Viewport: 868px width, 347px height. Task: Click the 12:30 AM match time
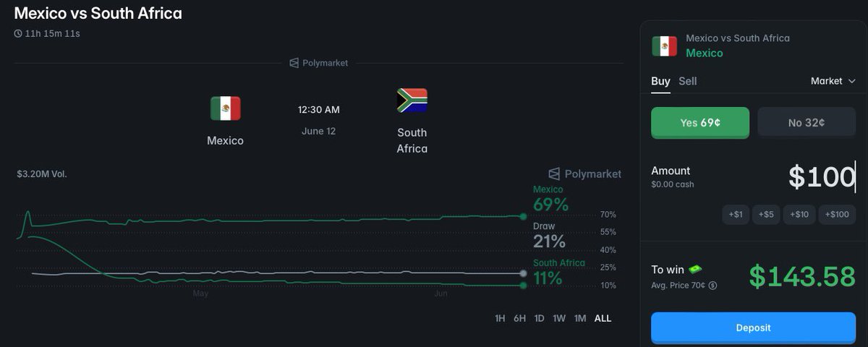(319, 110)
